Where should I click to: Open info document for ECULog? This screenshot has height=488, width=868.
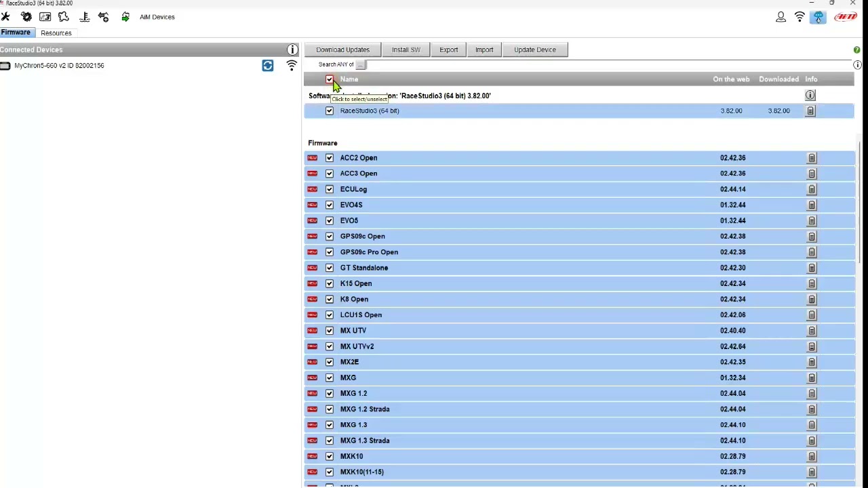[x=812, y=189]
